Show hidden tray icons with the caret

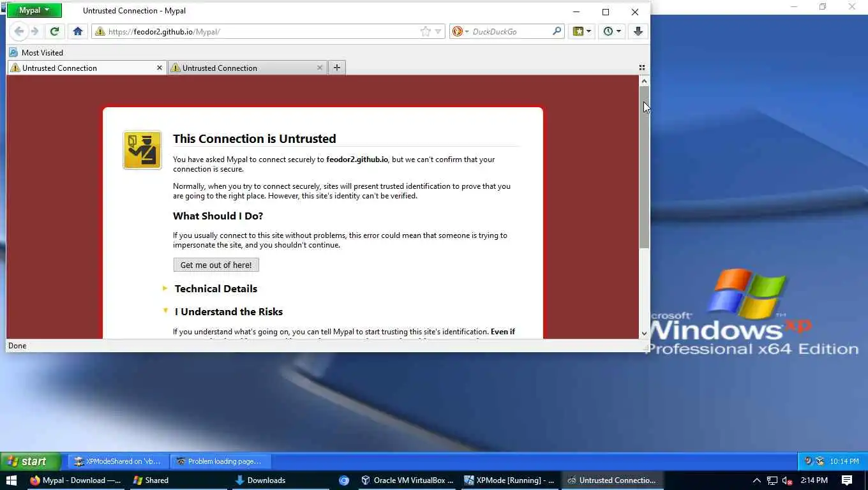point(757,480)
